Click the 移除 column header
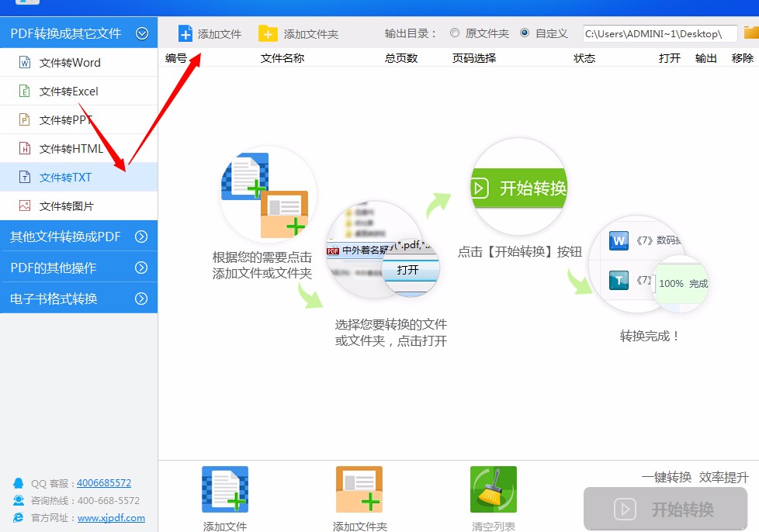This screenshot has height=532, width=759. pos(742,58)
